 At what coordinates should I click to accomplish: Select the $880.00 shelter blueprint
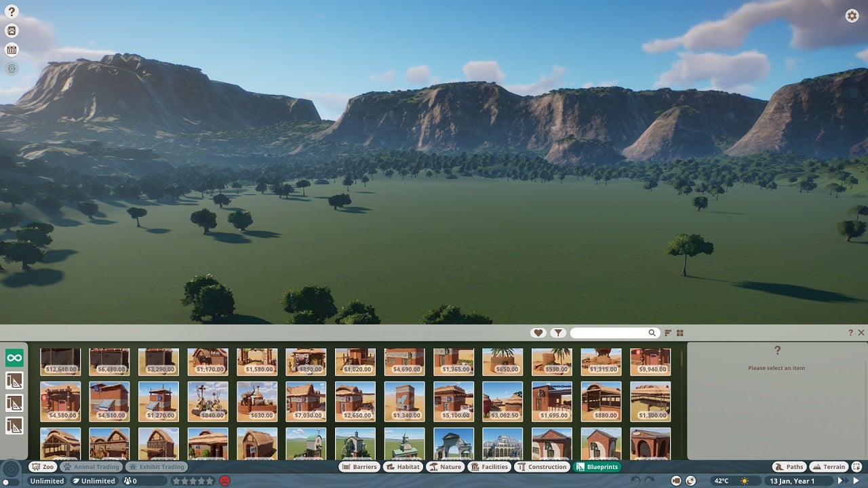point(601,401)
